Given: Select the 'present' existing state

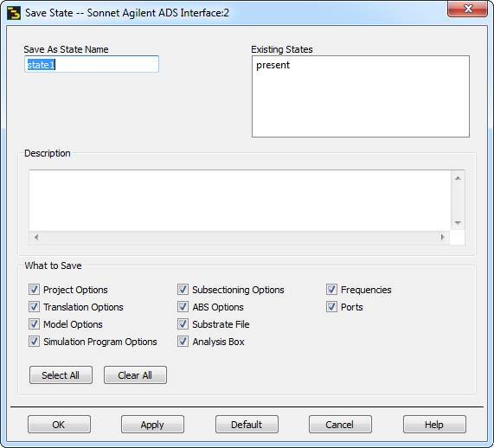Looking at the screenshot, I should coord(273,65).
